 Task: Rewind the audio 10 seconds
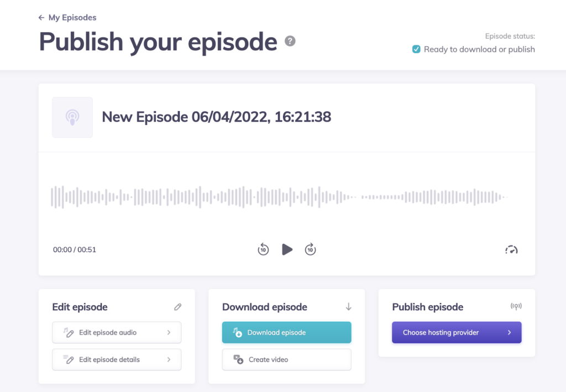(263, 250)
